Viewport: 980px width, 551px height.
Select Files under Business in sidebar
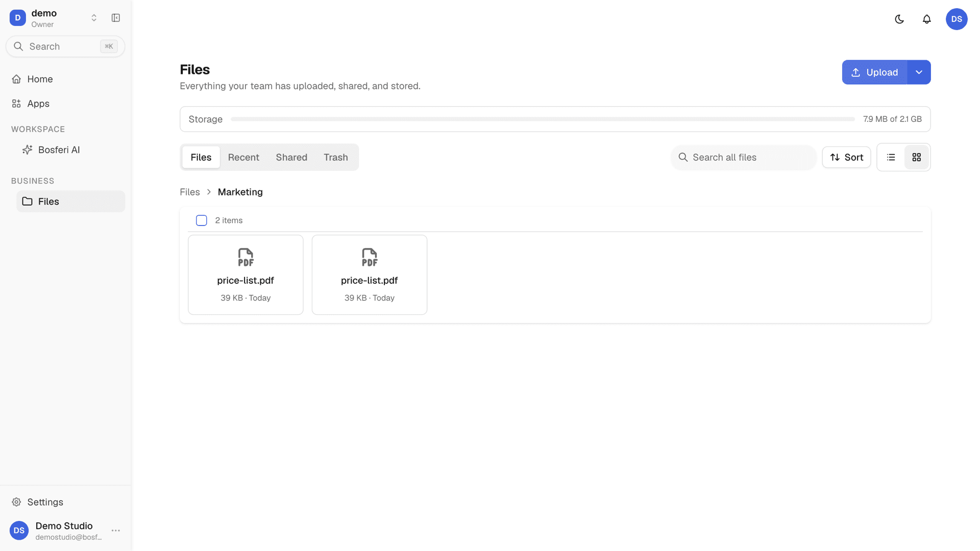click(x=70, y=202)
